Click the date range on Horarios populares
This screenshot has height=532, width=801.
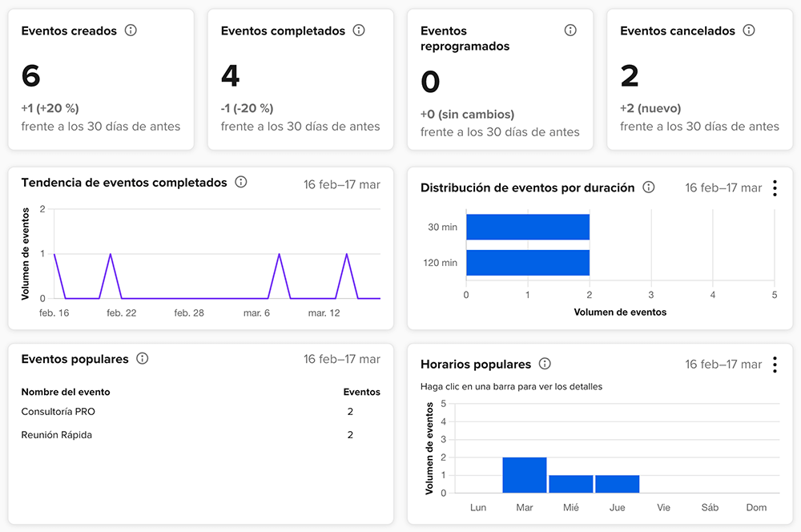[723, 365]
